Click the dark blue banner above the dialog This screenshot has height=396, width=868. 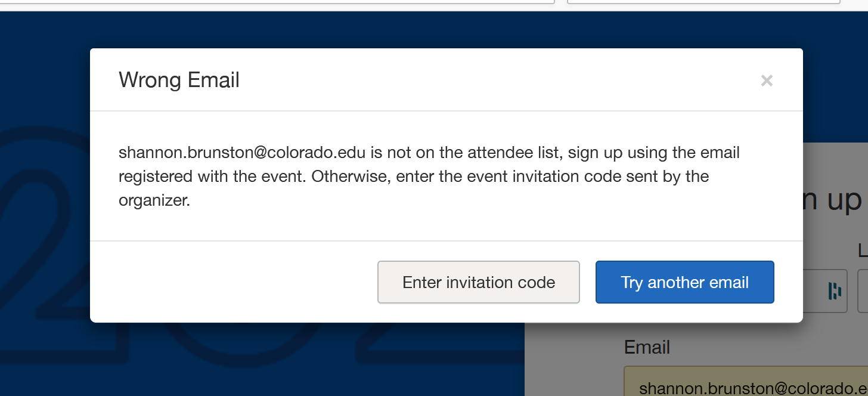click(417, 30)
